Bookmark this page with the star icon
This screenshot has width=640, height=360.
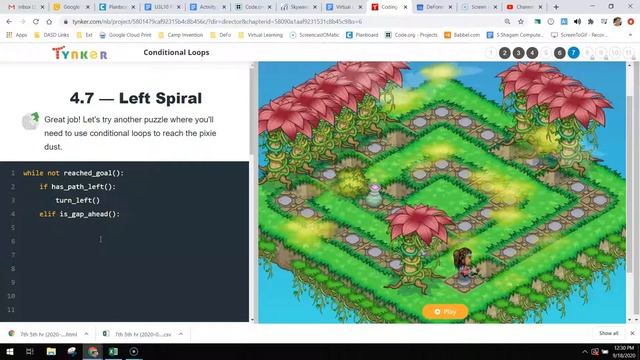pyautogui.click(x=521, y=21)
